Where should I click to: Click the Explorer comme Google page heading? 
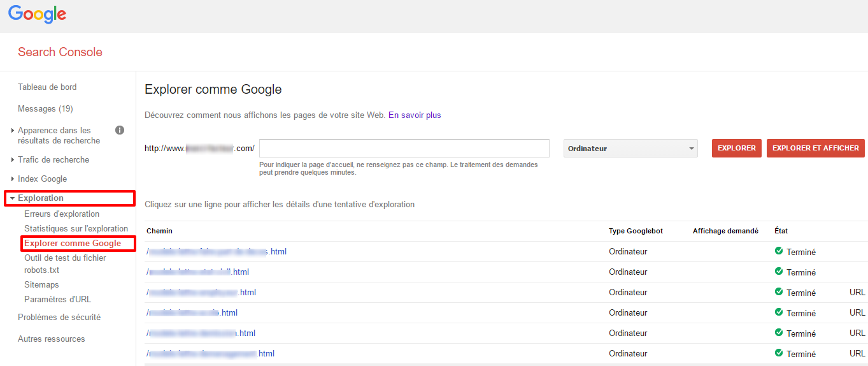tap(213, 89)
